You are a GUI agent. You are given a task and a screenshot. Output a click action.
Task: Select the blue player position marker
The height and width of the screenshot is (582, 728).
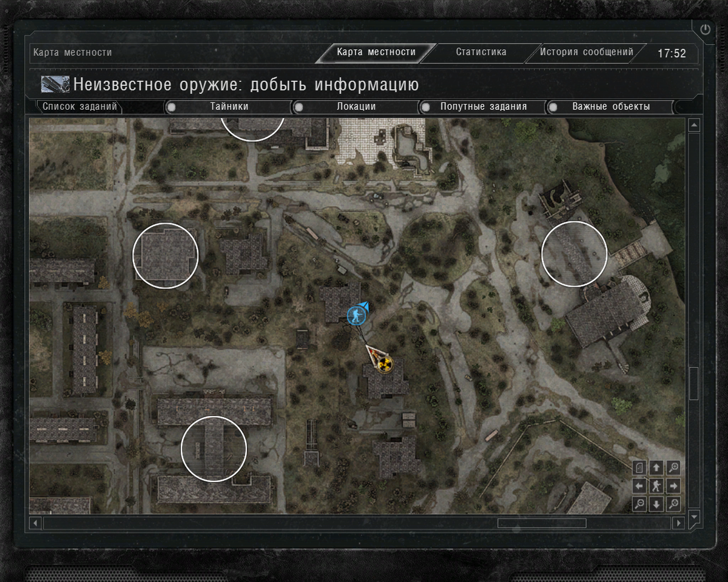[356, 315]
